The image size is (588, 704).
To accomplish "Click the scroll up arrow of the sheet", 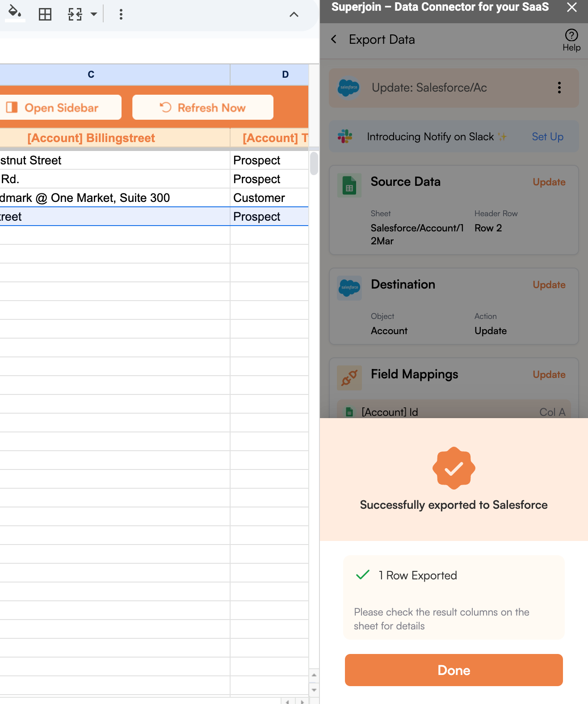I will (x=314, y=675).
